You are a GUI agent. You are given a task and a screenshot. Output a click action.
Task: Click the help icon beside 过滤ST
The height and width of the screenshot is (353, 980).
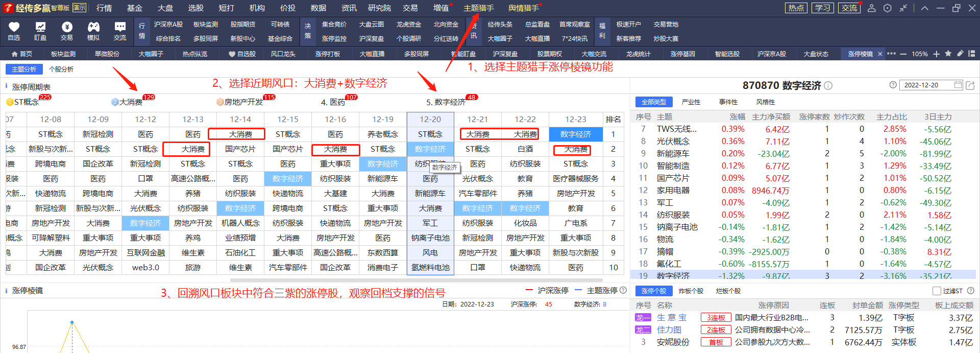click(x=970, y=291)
